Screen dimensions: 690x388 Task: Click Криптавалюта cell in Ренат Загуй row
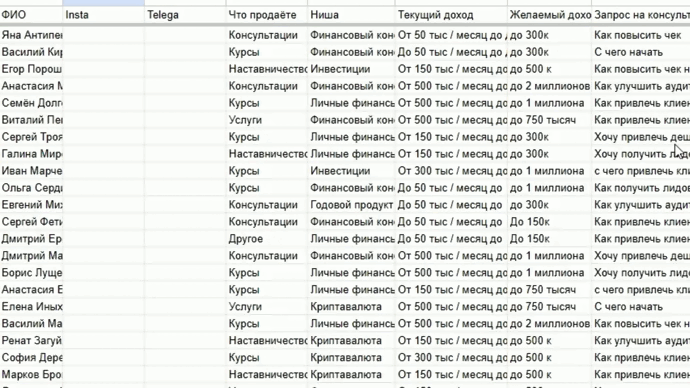click(x=352, y=340)
